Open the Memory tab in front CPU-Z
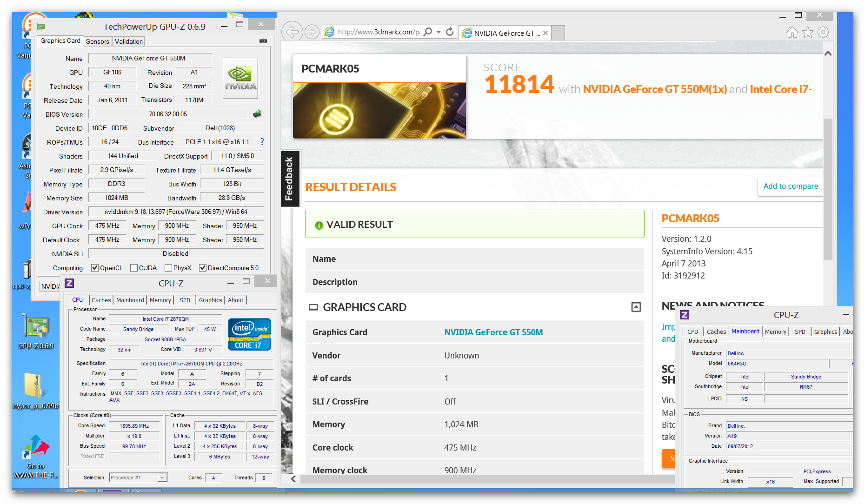The image size is (865, 504). pyautogui.click(x=160, y=300)
